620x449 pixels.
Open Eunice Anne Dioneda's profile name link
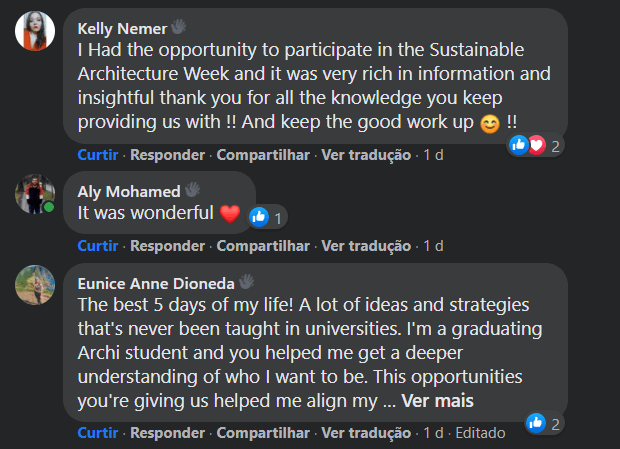coord(155,282)
